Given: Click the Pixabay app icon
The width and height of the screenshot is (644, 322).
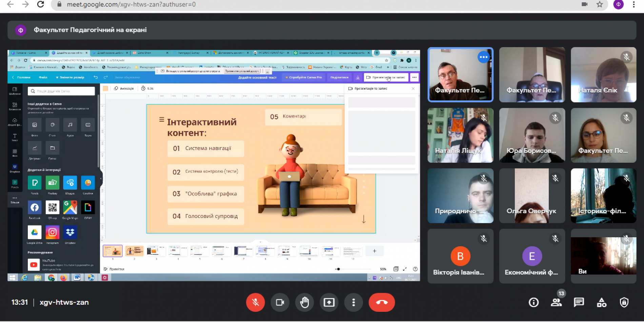Looking at the screenshot, I should click(52, 183).
